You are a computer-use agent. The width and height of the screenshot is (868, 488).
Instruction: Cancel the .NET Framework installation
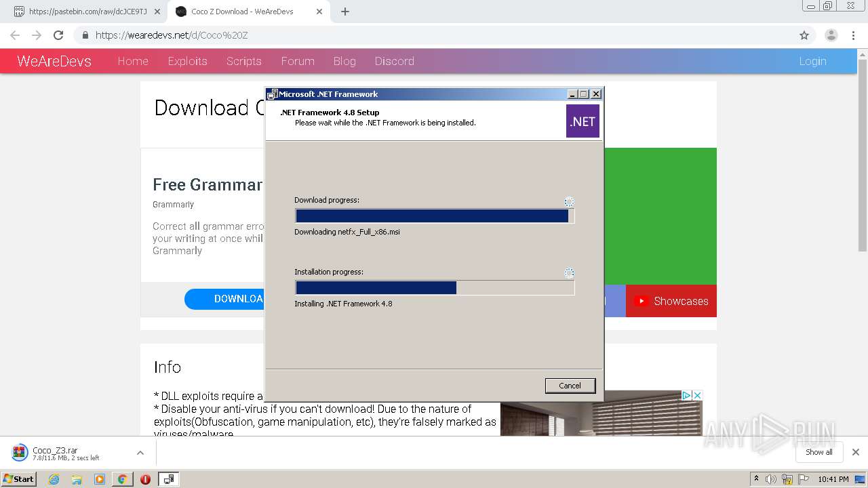(570, 386)
